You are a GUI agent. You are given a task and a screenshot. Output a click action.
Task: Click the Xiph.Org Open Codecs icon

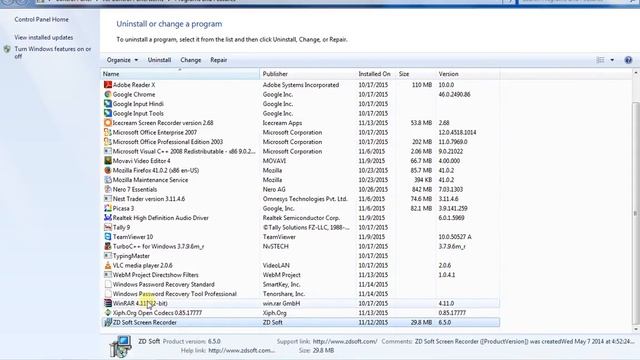pos(108,313)
